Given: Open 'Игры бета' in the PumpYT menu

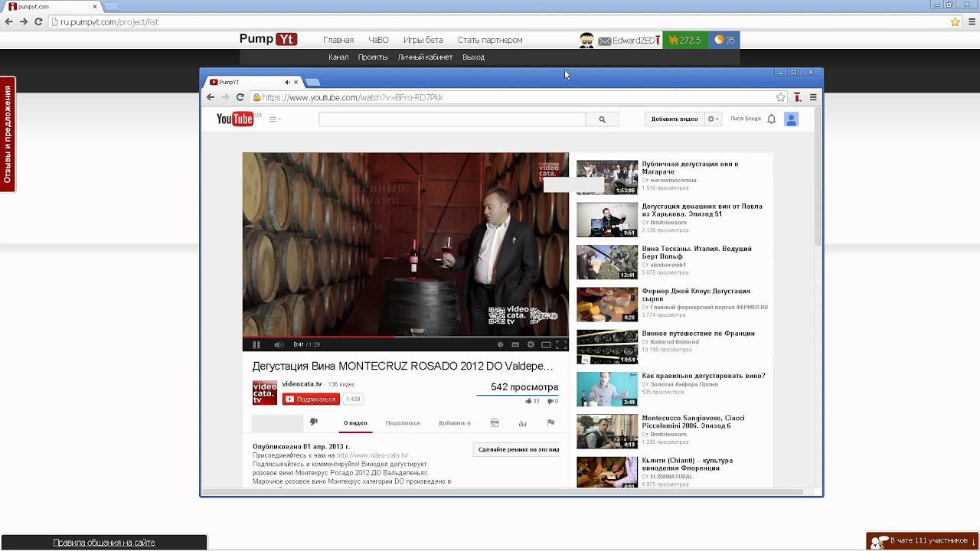Looking at the screenshot, I should coord(423,40).
